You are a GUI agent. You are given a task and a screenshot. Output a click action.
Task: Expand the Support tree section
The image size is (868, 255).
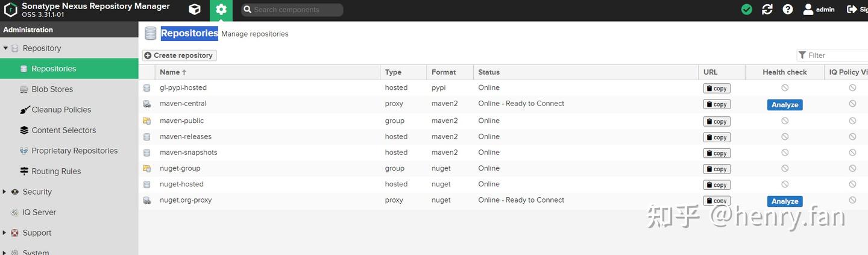[5, 233]
